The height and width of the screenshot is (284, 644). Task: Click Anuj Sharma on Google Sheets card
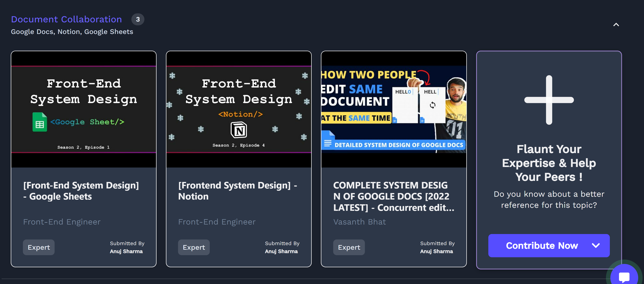[x=126, y=251]
